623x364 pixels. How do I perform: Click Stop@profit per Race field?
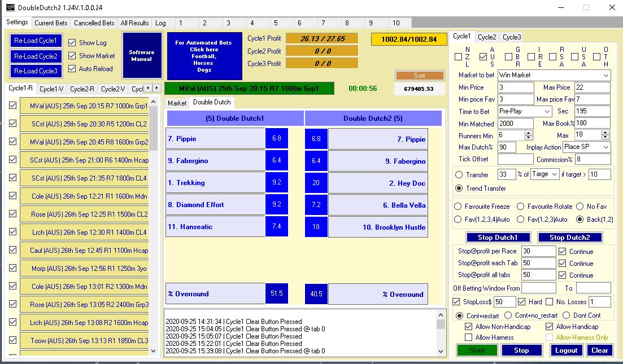(x=538, y=251)
